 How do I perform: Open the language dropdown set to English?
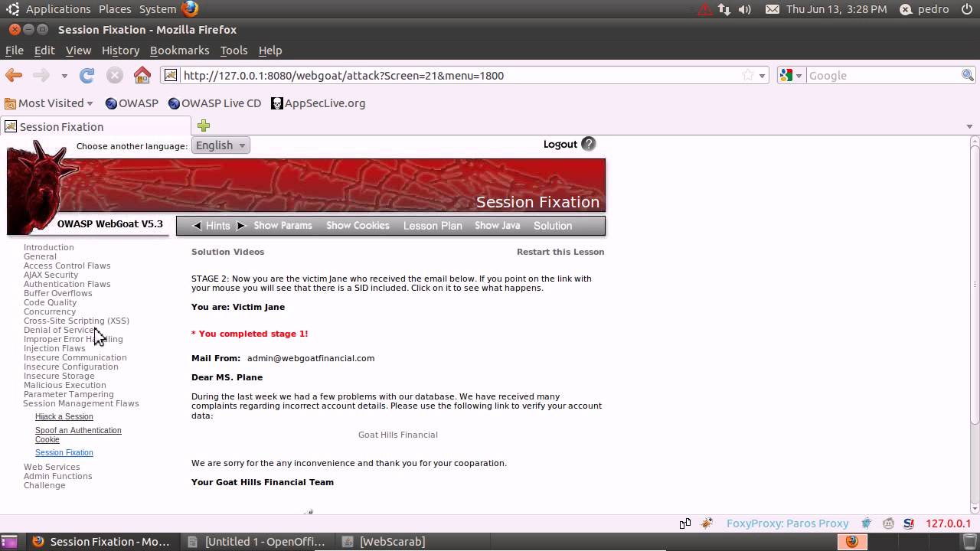[x=220, y=145]
